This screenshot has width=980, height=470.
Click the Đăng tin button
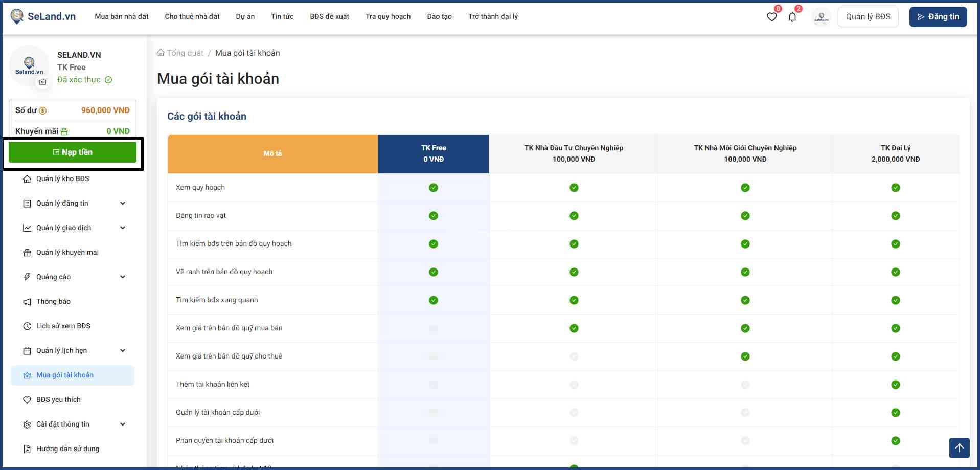(938, 17)
